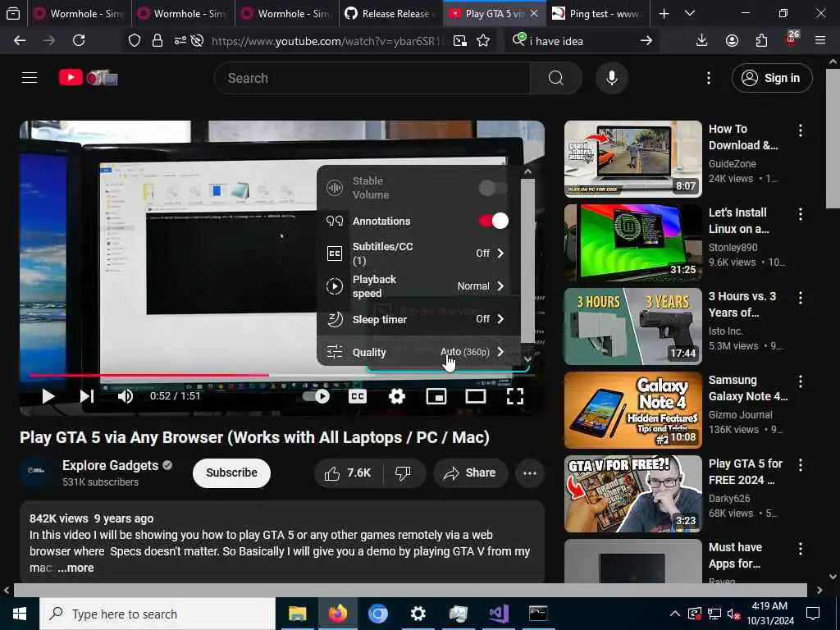This screenshot has width=840, height=630.
Task: Reload the current page
Action: [x=79, y=40]
